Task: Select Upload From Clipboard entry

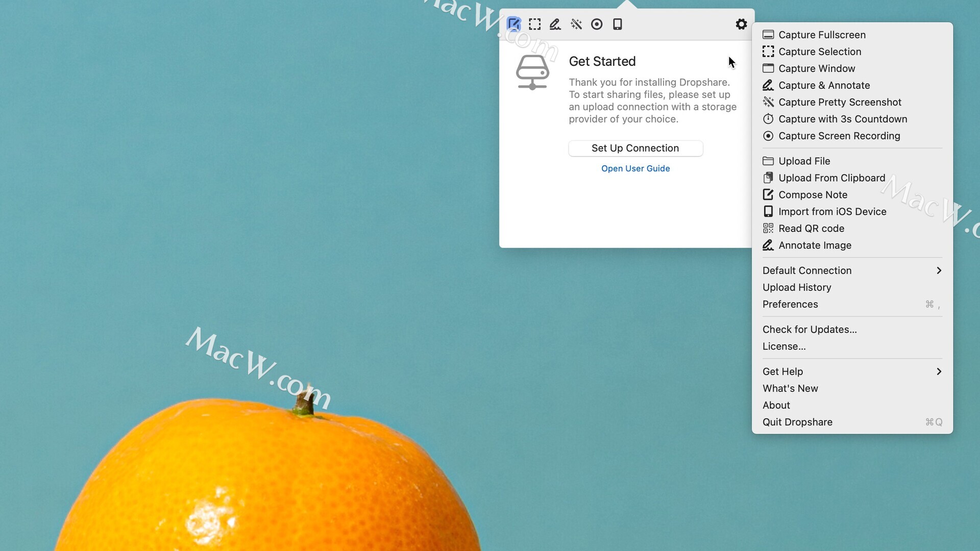Action: [x=852, y=178]
